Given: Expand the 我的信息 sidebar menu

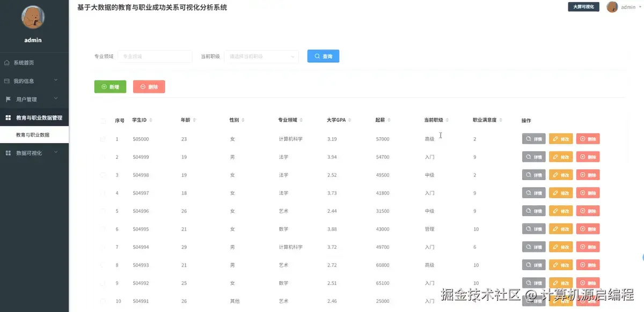Looking at the screenshot, I should [34, 81].
